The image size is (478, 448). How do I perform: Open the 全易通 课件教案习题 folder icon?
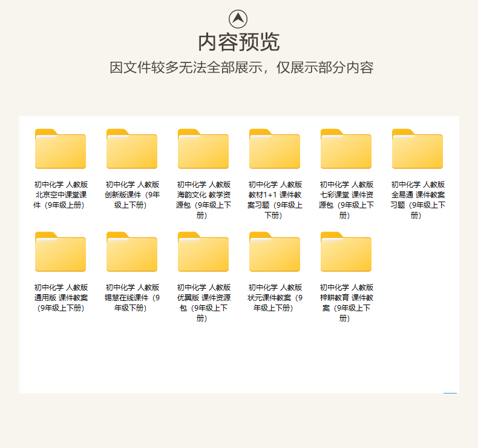(417, 149)
